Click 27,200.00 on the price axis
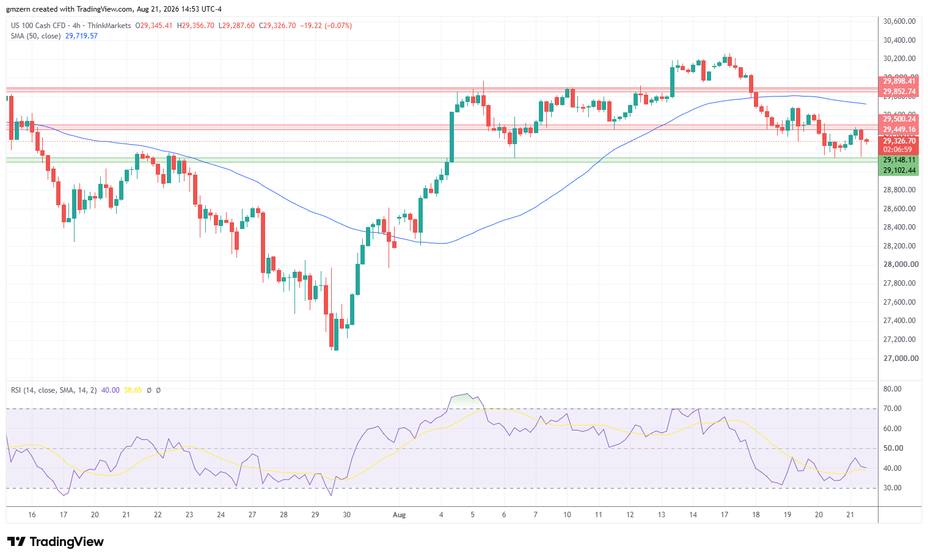 coord(899,340)
